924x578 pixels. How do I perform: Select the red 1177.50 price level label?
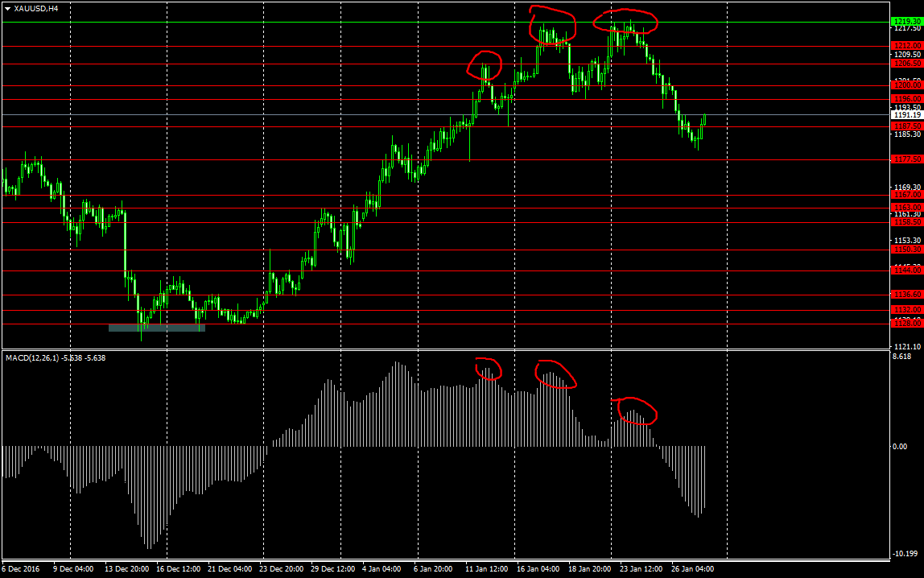coord(907,159)
